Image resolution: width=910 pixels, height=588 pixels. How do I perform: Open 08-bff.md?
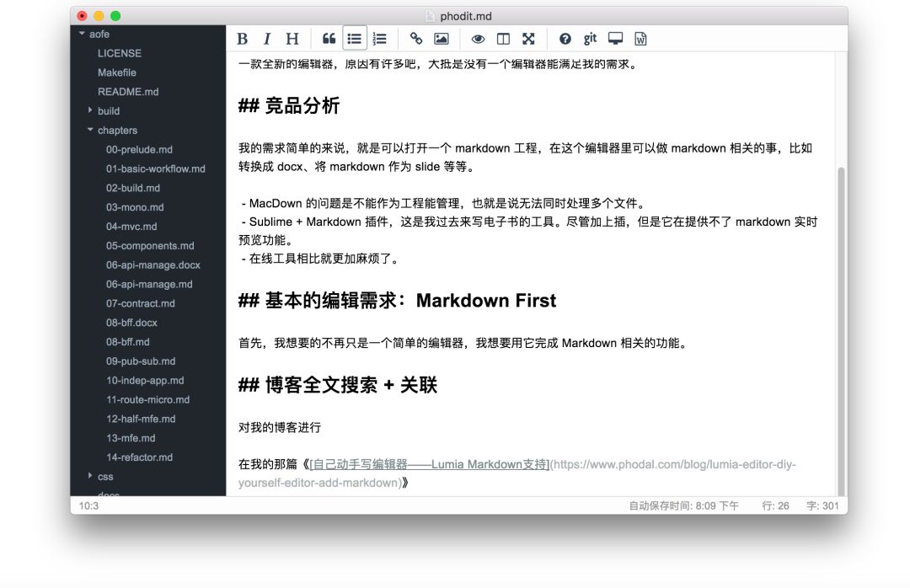128,341
